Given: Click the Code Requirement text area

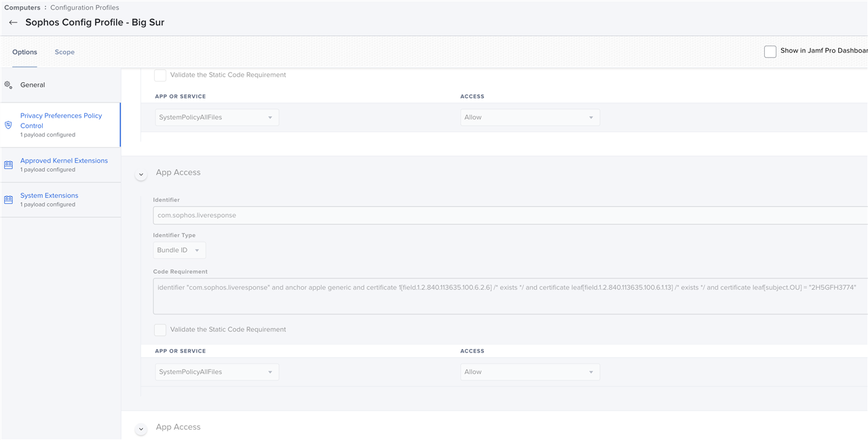Looking at the screenshot, I should tap(510, 297).
